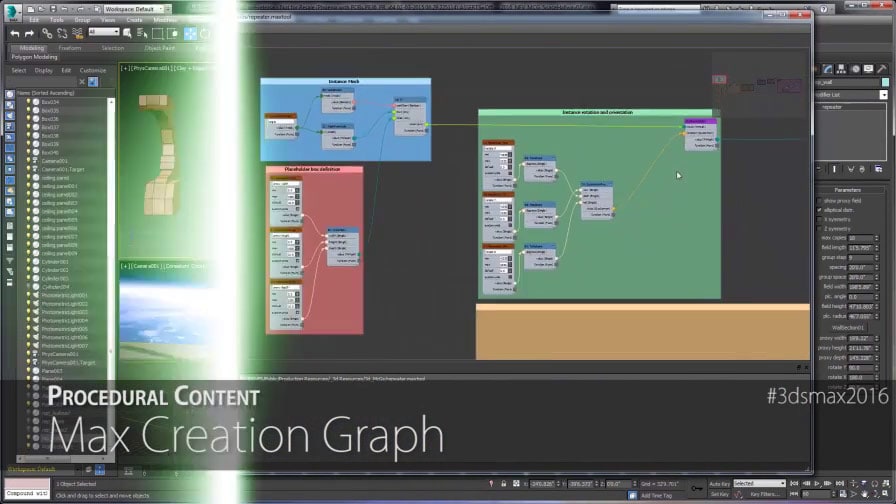Click the Pan View hand icon
This screenshot has height=504, width=896.
click(x=865, y=494)
